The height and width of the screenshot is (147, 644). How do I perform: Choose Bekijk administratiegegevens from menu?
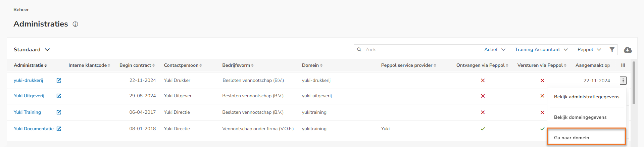coord(586,97)
